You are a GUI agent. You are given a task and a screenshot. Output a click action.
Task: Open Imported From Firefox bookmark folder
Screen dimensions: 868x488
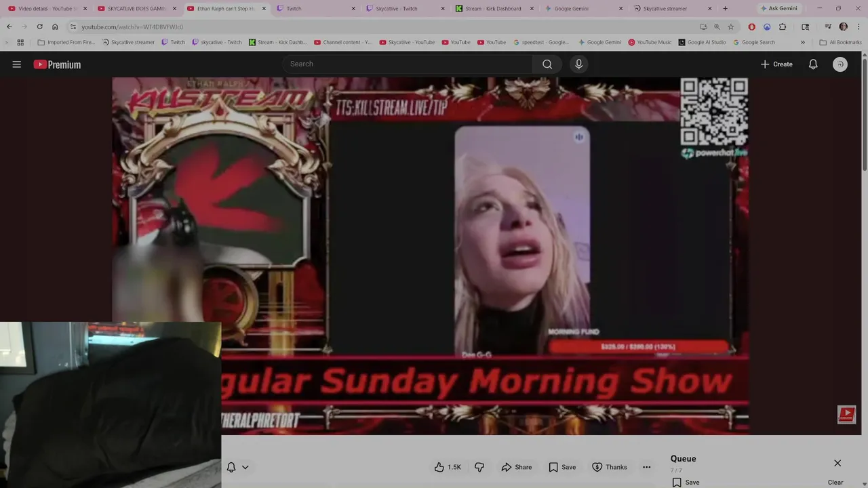[x=66, y=42]
